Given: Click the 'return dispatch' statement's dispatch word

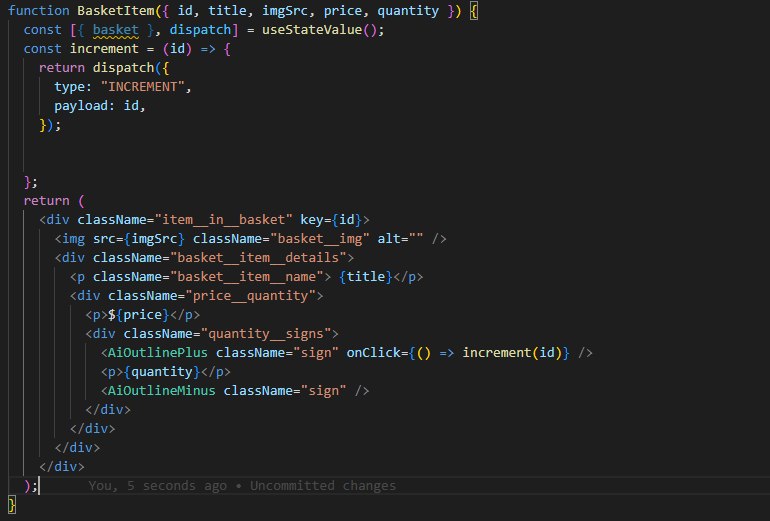Looking at the screenshot, I should tap(123, 68).
